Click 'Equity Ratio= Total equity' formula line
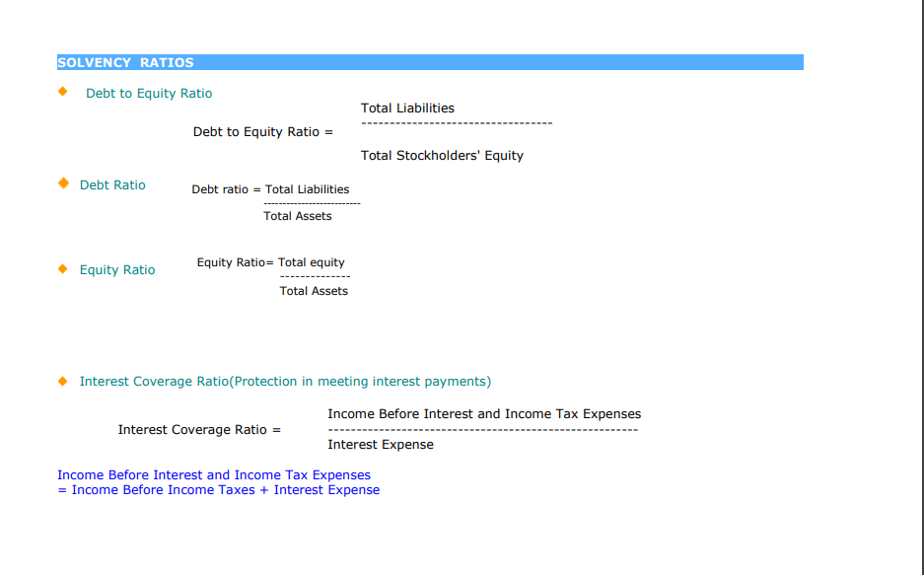The height and width of the screenshot is (575, 924). tap(270, 262)
